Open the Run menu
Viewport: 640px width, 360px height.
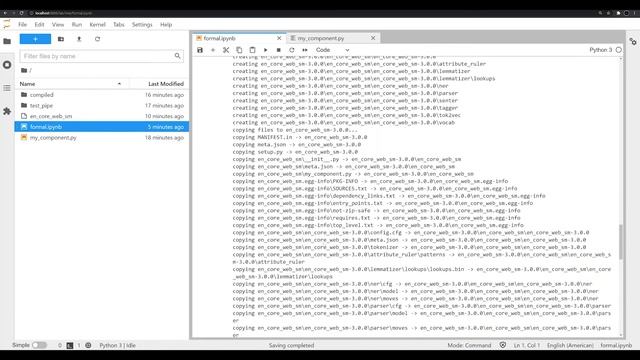click(x=77, y=24)
